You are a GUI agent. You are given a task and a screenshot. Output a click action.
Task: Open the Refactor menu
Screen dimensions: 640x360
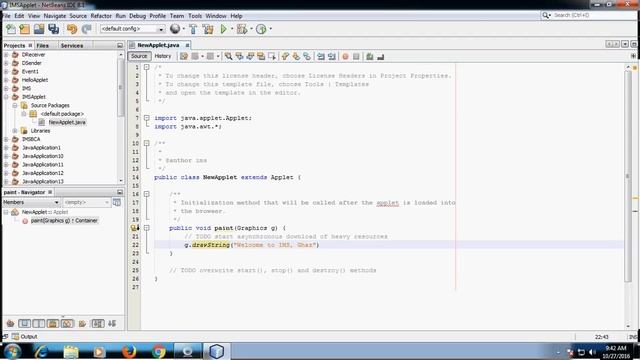(101, 16)
